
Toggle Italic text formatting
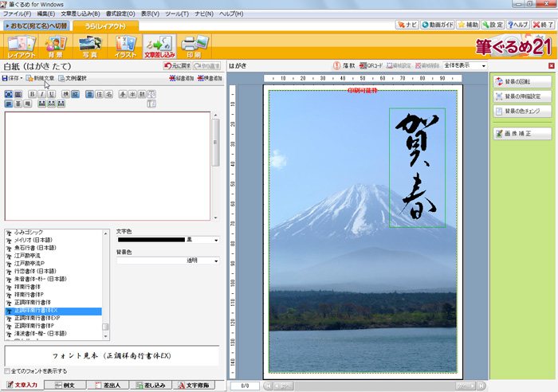coord(41,94)
